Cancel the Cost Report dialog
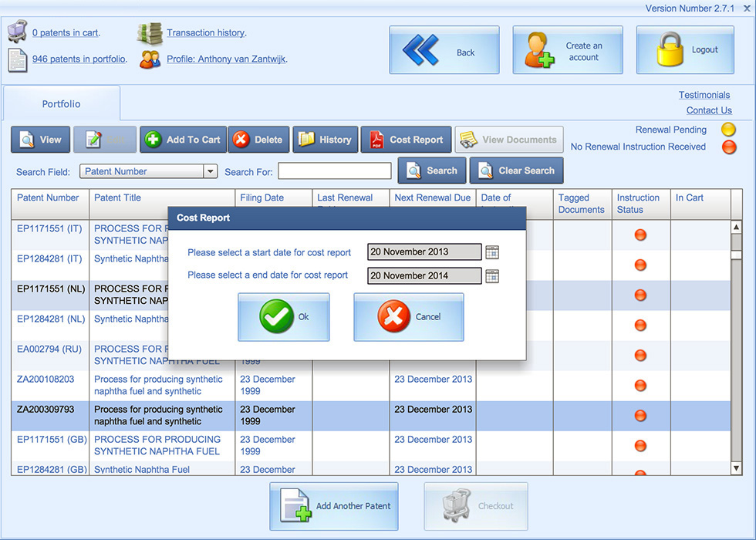The image size is (756, 540). [x=408, y=317]
